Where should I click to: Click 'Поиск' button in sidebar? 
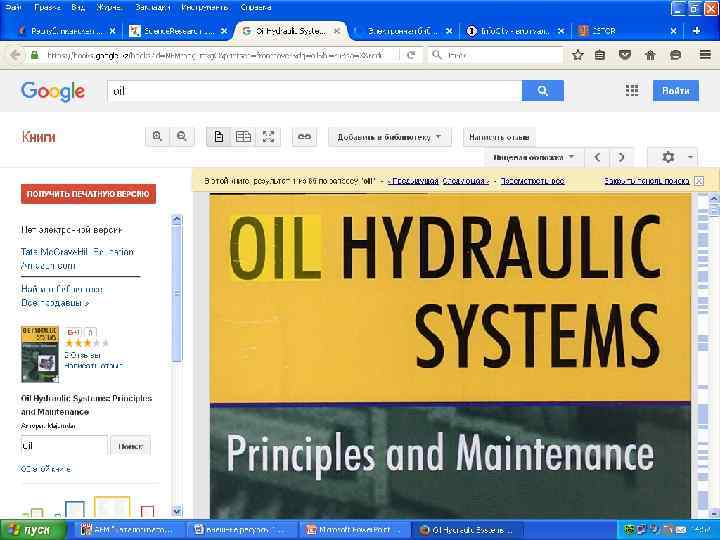(130, 445)
